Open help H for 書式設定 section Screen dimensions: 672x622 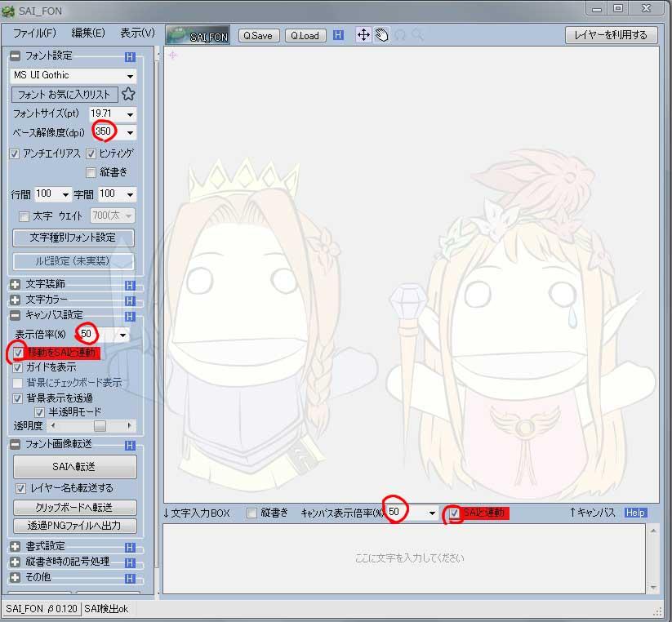131,548
